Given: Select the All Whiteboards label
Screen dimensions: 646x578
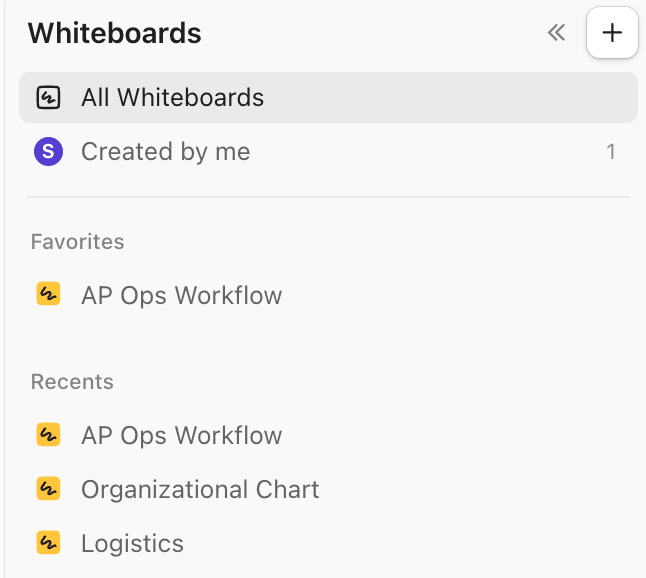Looking at the screenshot, I should pyautogui.click(x=172, y=98).
